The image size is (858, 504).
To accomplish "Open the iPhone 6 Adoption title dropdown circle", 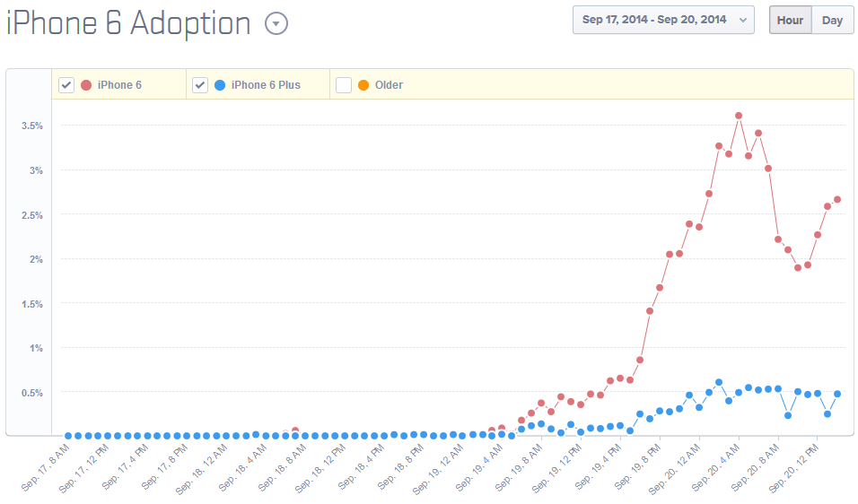I will pyautogui.click(x=276, y=23).
